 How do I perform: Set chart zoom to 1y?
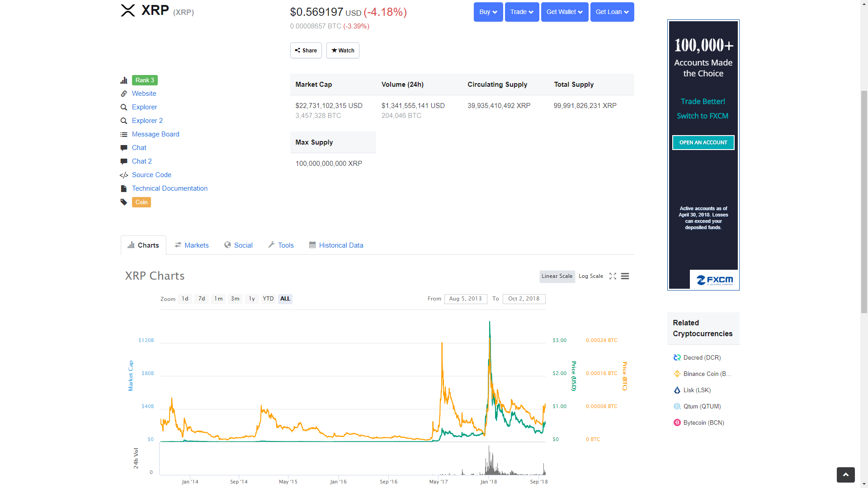252,299
